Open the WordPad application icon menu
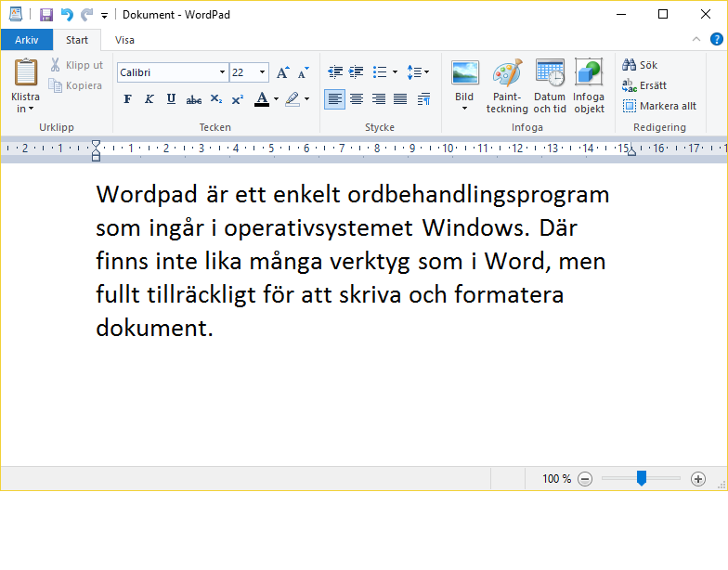Viewport: 728px width, 570px height. click(x=15, y=15)
